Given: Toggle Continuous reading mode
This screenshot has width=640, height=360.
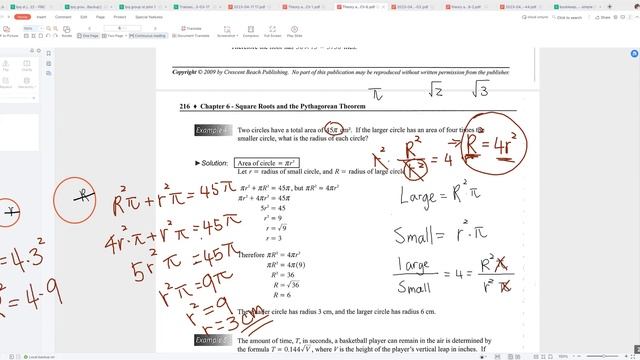Looking at the screenshot, I should point(148,36).
